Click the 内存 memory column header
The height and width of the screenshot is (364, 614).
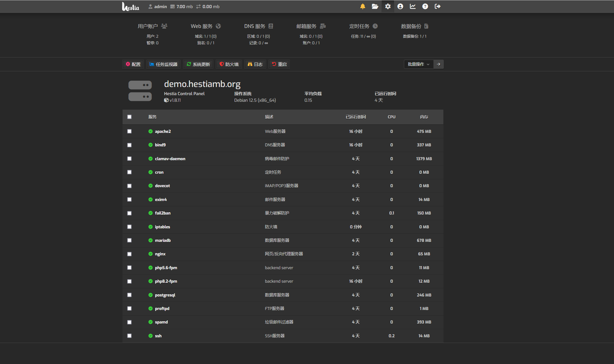pos(424,117)
